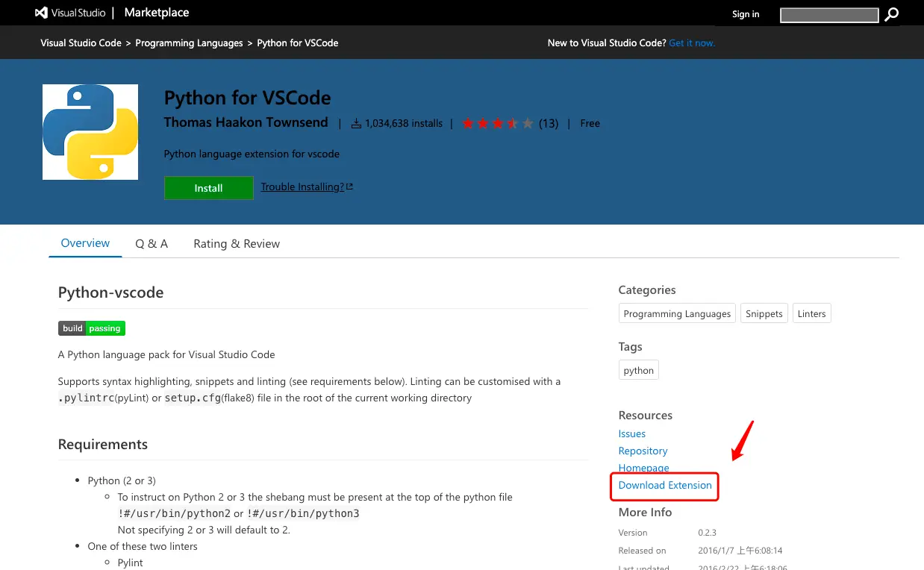This screenshot has width=924, height=570.
Task: Open publisher Thomas Haakon Townsend page
Action: (x=246, y=122)
